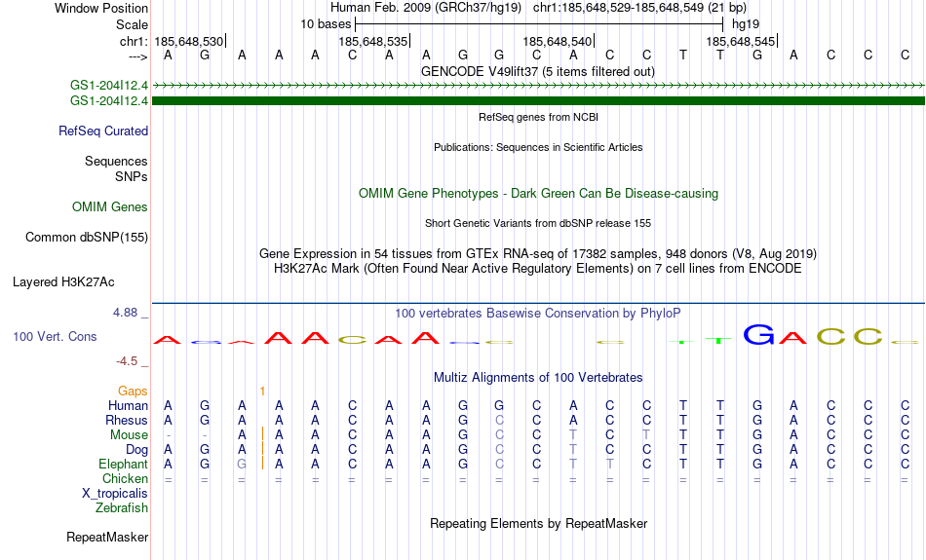This screenshot has width=926, height=560.
Task: Open the RefSeq genes from NCBI title
Action: pos(539,117)
